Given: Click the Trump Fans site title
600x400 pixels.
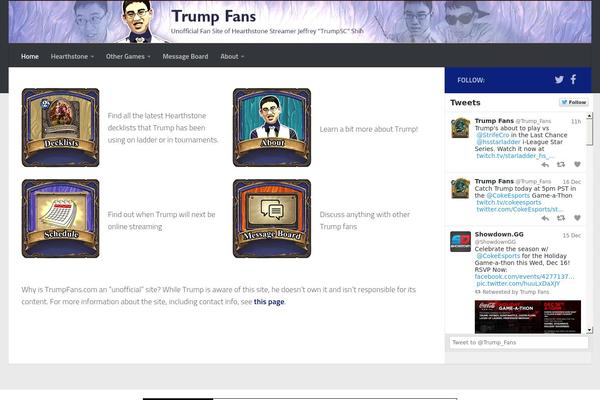Looking at the screenshot, I should click(214, 16).
